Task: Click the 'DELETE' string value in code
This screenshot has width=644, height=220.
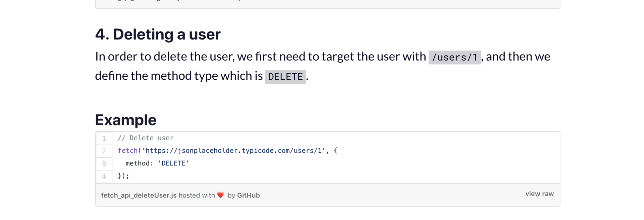Action: tap(173, 163)
